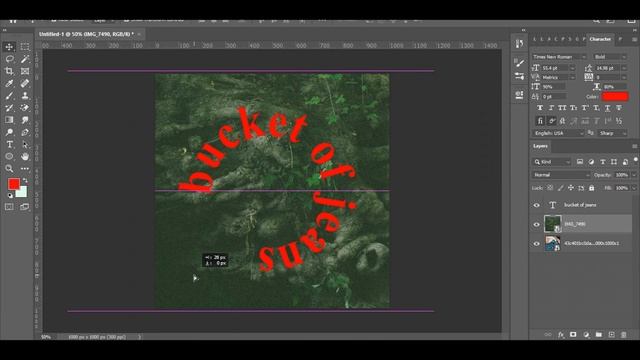This screenshot has width=640, height=360.
Task: Select the Healing Brush tool
Action: pos(25,84)
